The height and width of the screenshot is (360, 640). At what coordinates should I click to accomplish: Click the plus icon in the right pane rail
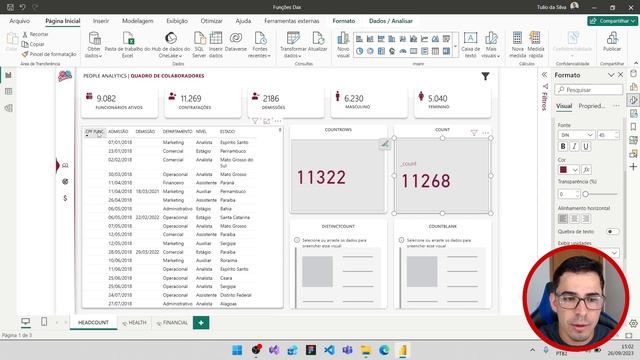[x=633, y=167]
